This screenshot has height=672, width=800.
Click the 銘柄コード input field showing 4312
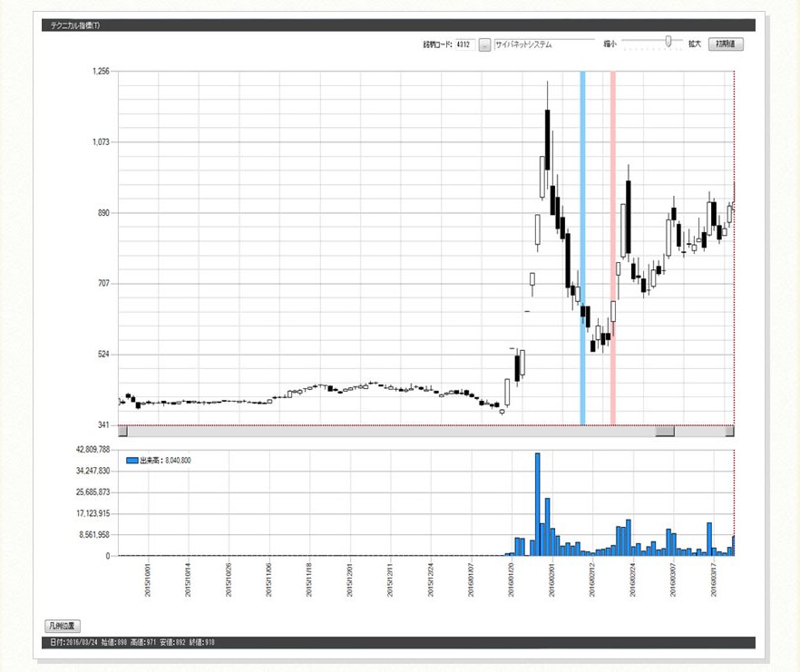[x=462, y=44]
